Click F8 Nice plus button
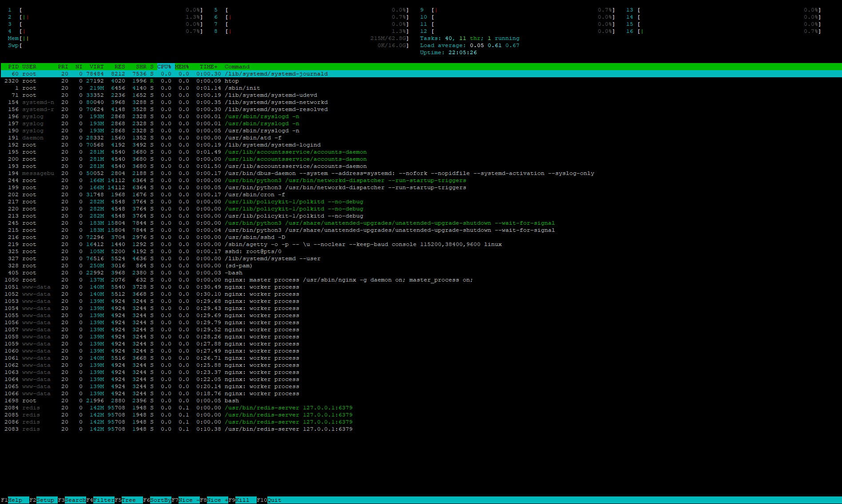 point(214,500)
